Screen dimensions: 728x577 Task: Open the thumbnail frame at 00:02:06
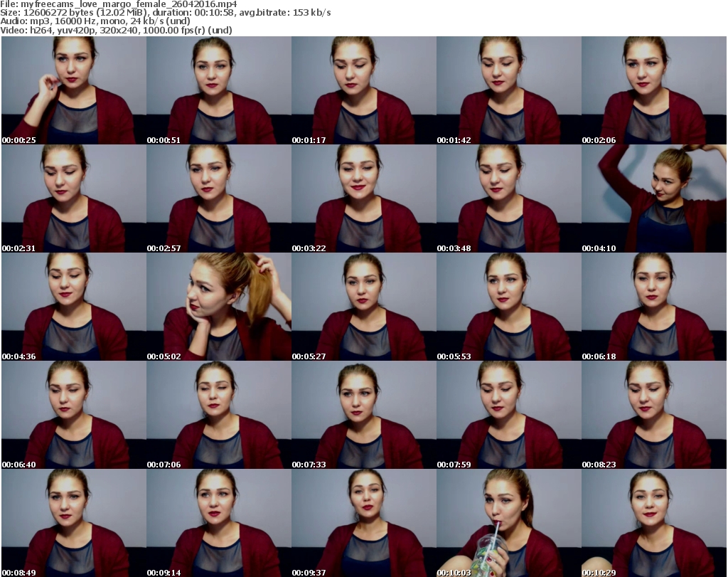654,90
